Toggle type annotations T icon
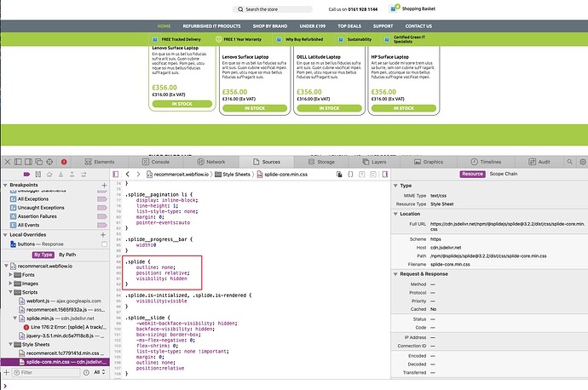The image size is (588, 390). click(362, 175)
